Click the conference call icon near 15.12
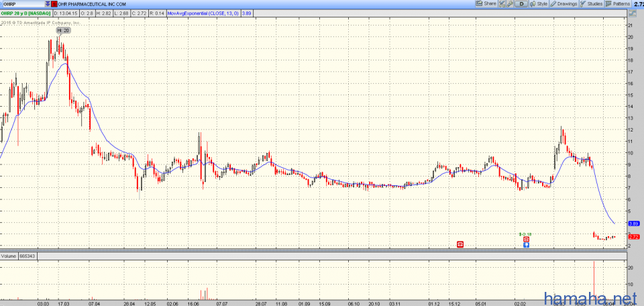Screen dimensions: 644x306 pyautogui.click(x=460, y=244)
